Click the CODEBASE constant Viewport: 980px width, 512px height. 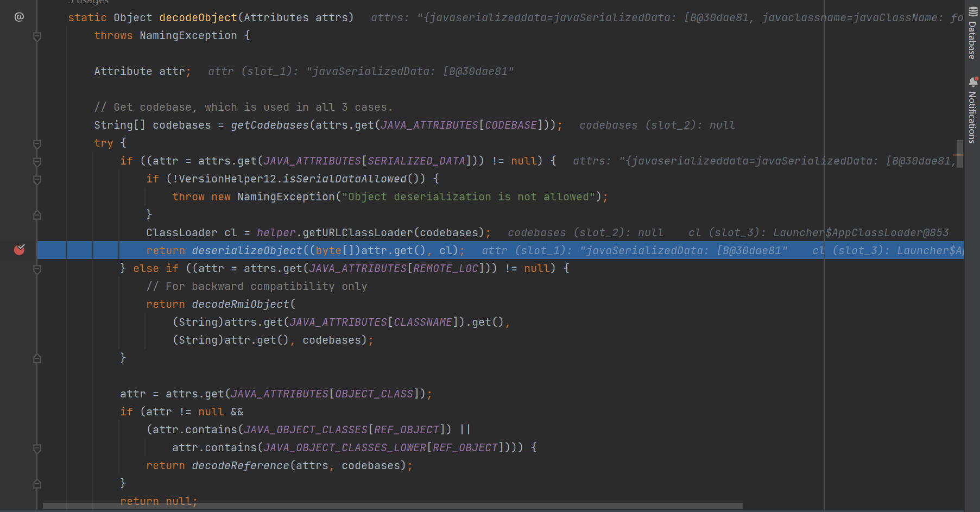(511, 125)
